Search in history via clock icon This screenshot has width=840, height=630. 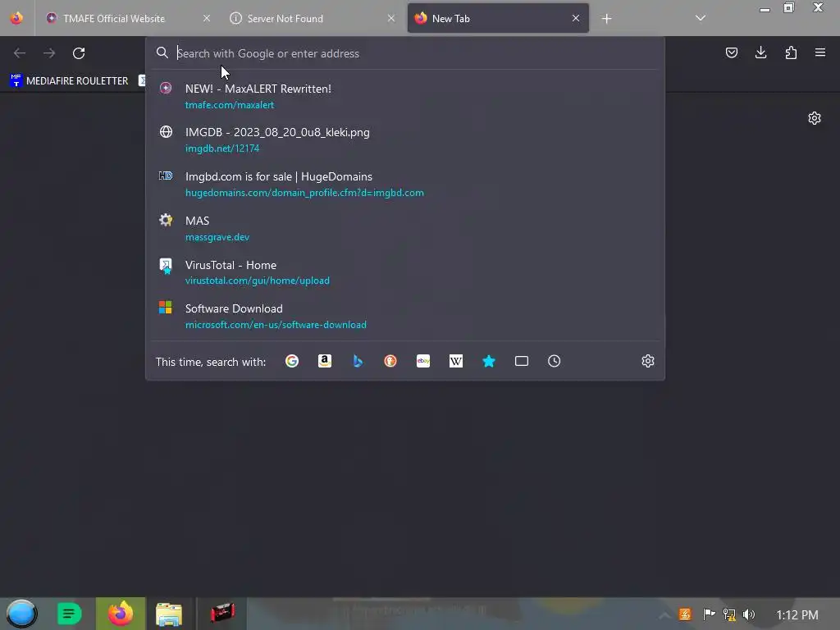click(554, 361)
